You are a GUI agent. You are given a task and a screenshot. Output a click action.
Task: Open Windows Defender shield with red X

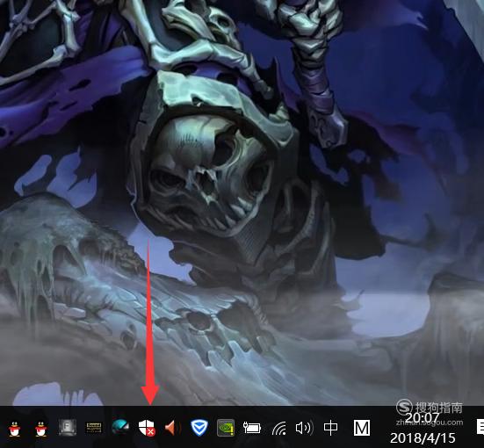[x=147, y=428]
